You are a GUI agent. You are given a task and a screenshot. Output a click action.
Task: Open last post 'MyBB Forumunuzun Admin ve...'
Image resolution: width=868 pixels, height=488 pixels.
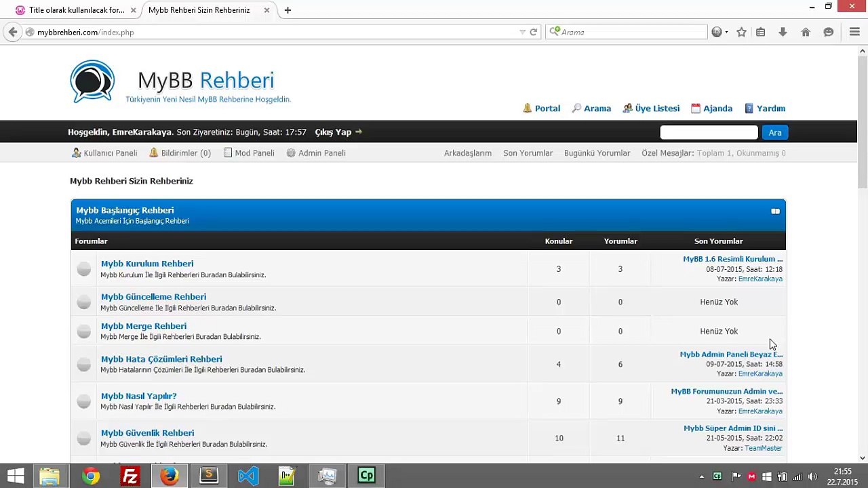(x=726, y=391)
